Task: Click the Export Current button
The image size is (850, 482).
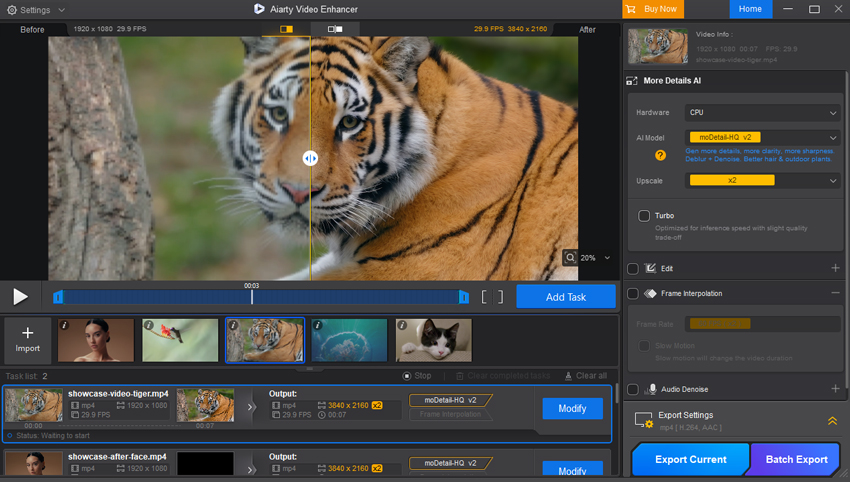Action: tap(691, 459)
